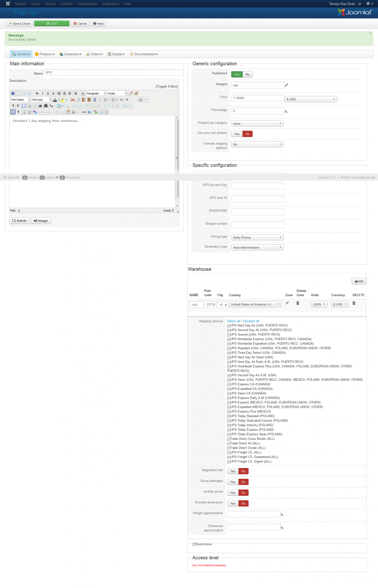378x588 pixels.
Task: Click the Select all shipping services link
Action: [233, 321]
